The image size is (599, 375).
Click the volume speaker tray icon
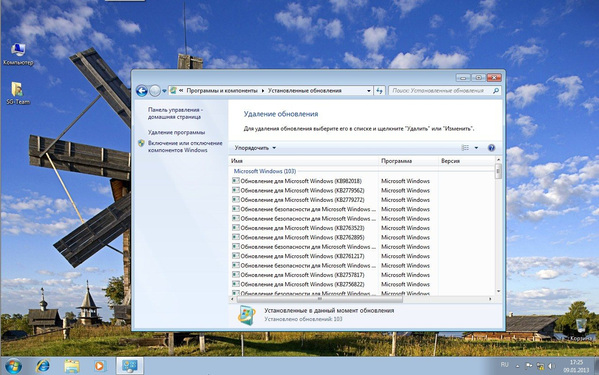[551, 366]
